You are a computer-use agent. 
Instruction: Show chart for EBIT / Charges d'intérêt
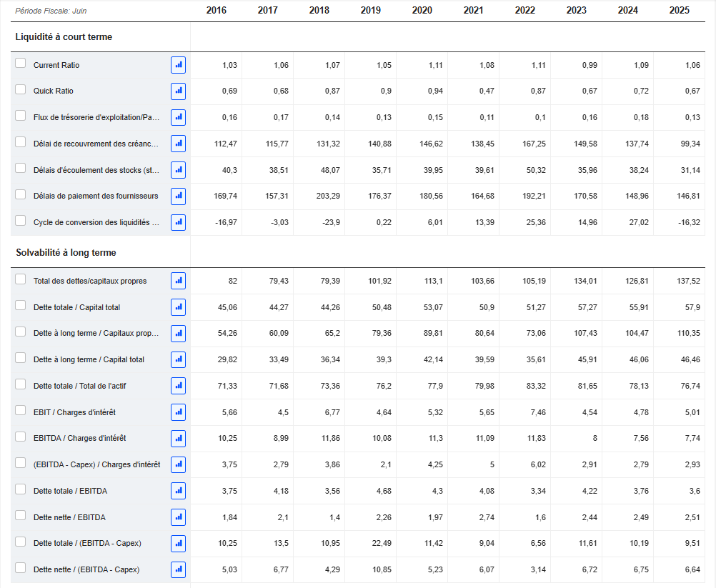178,412
